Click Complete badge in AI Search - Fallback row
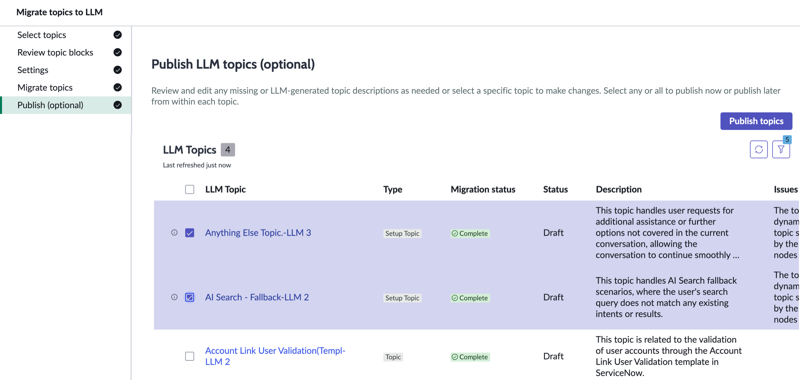This screenshot has width=800, height=380. [470, 298]
